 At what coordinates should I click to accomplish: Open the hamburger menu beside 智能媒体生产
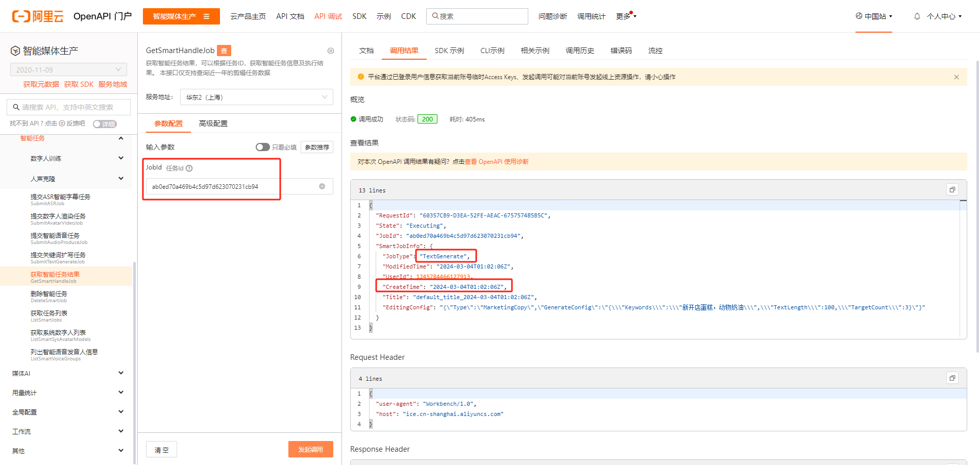[x=207, y=16]
